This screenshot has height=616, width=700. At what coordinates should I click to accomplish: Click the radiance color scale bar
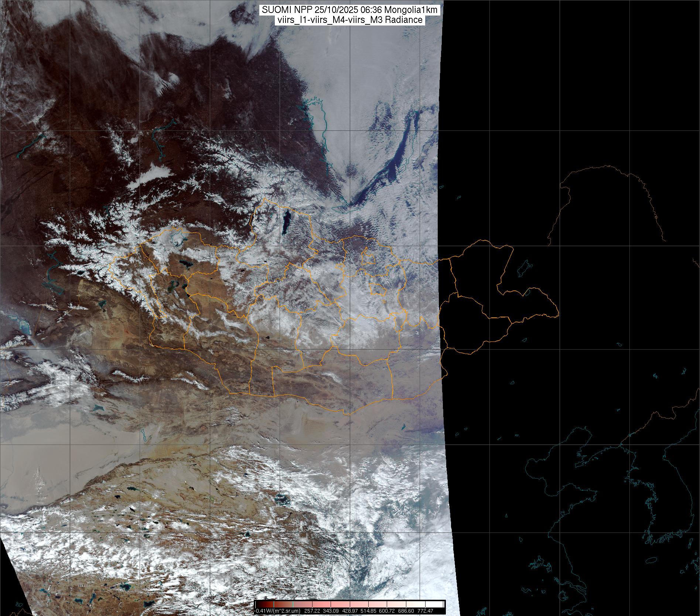pos(350,604)
